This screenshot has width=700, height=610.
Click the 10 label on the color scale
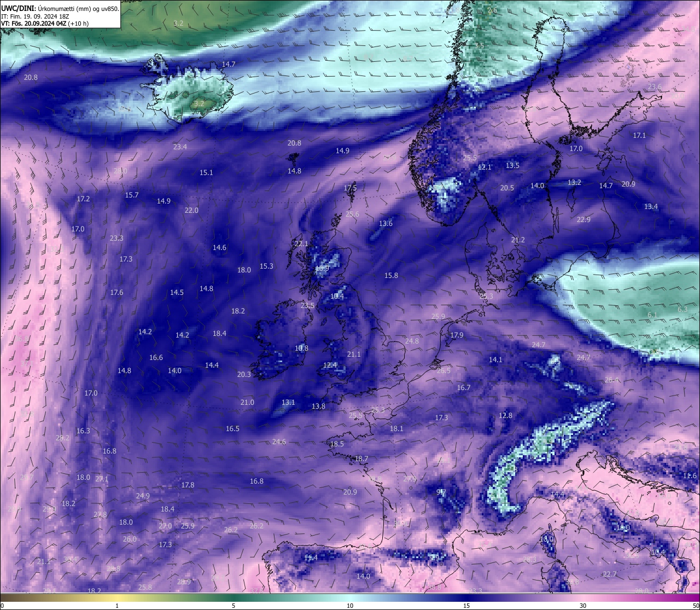coord(350,606)
